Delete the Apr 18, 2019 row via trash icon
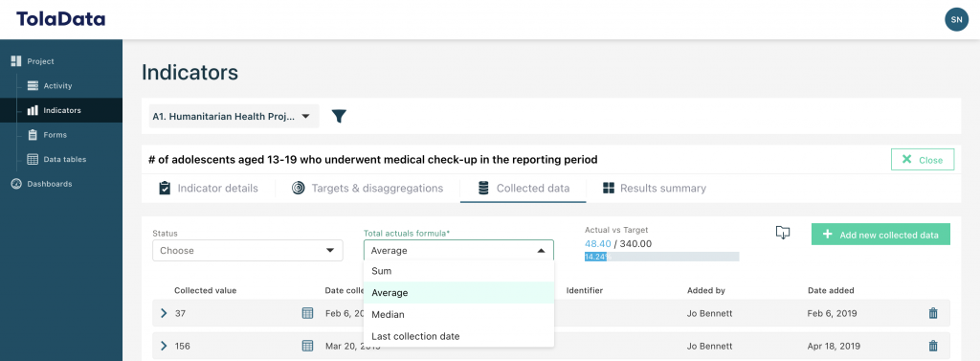 pyautogui.click(x=933, y=346)
